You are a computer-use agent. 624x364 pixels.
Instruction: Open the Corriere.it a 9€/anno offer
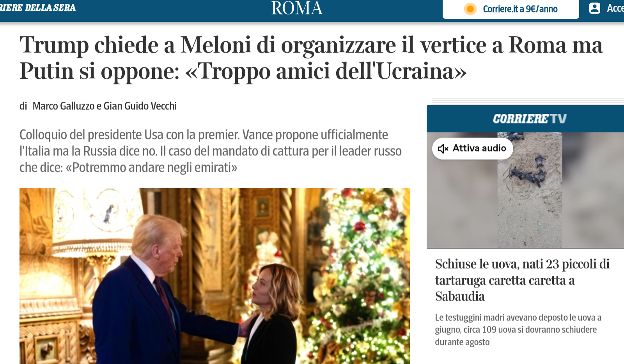[520, 9]
